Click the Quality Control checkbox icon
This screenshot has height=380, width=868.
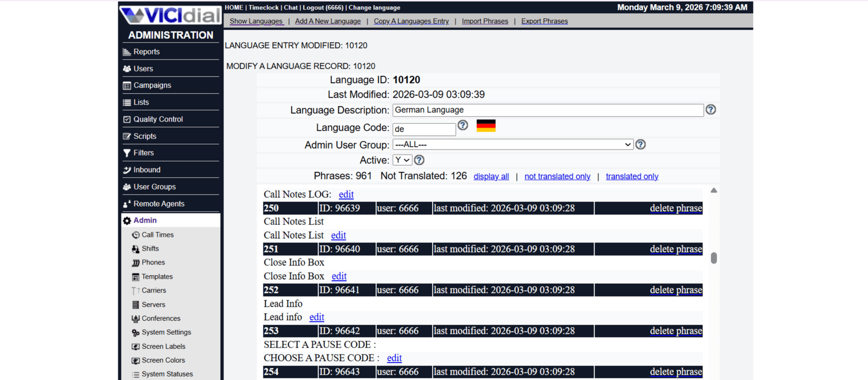point(127,119)
